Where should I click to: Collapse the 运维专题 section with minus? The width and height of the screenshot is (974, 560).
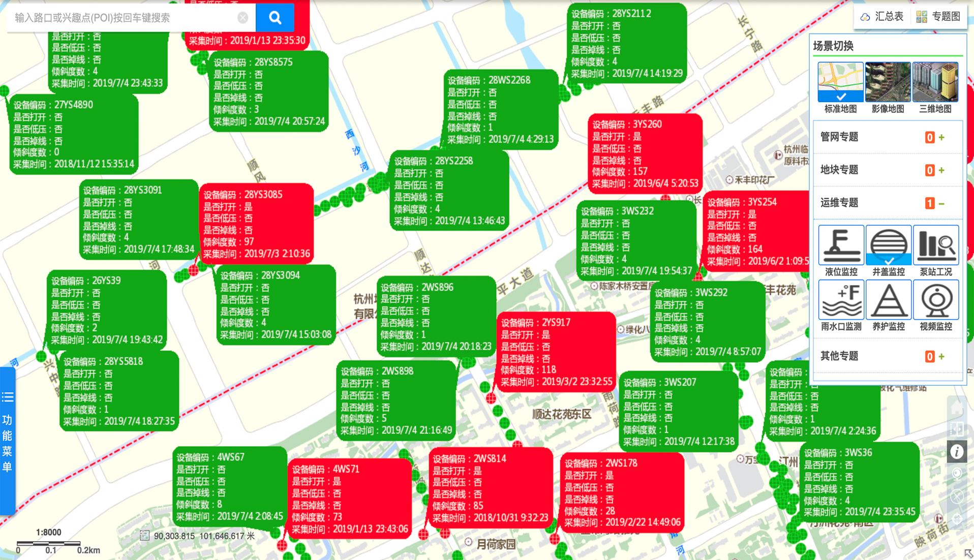pyautogui.click(x=941, y=203)
